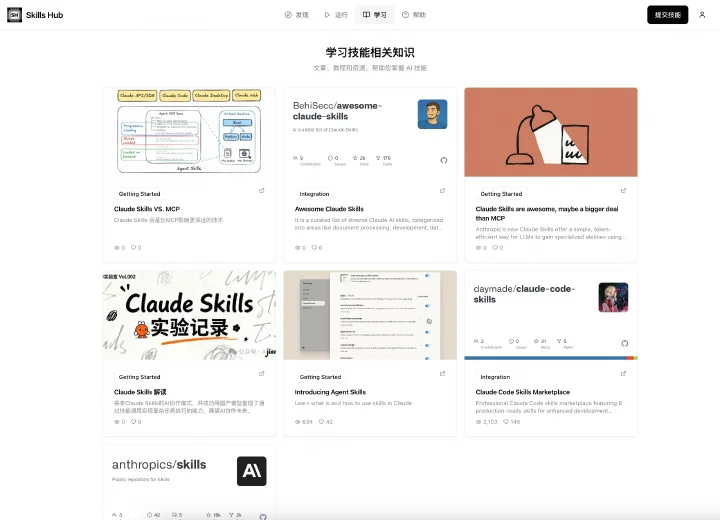Open the Claude Skills 实验记录 thumbnail
Viewport: 720px width, 520px height.
point(189,315)
